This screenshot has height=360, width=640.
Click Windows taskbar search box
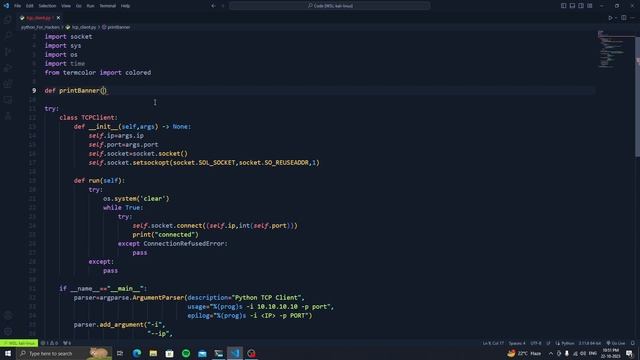64,353
